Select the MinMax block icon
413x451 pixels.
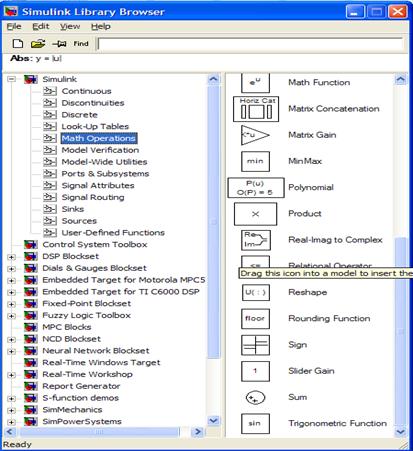[255, 161]
